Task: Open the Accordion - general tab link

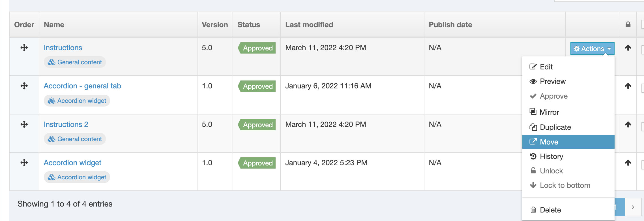Action: [x=82, y=86]
